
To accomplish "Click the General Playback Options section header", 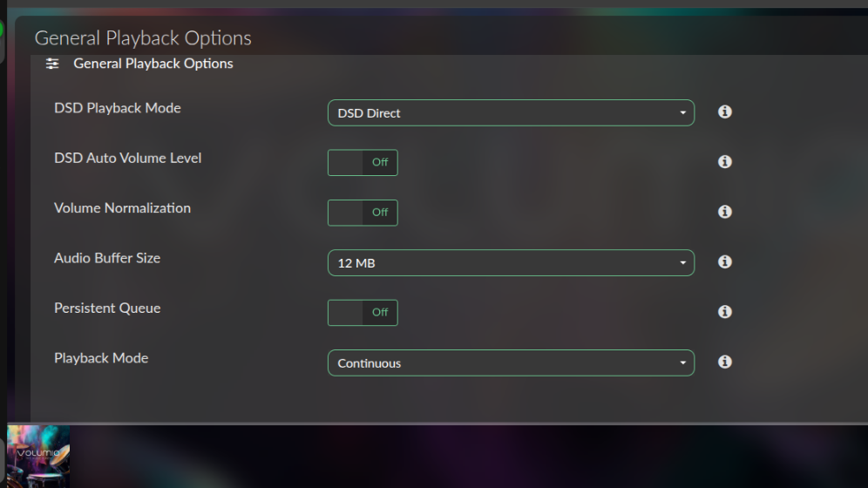I will [x=153, y=64].
